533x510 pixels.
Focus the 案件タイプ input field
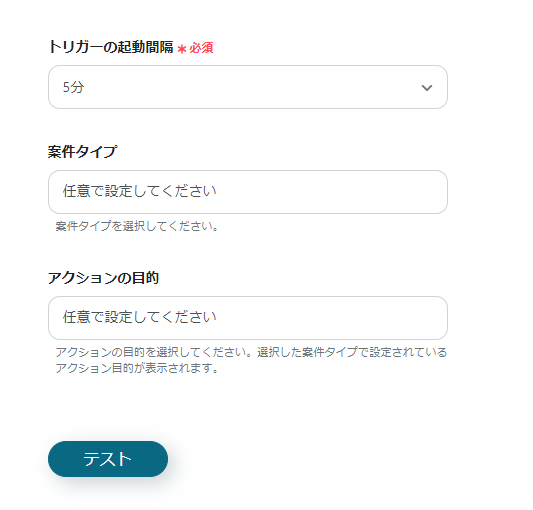click(x=248, y=192)
